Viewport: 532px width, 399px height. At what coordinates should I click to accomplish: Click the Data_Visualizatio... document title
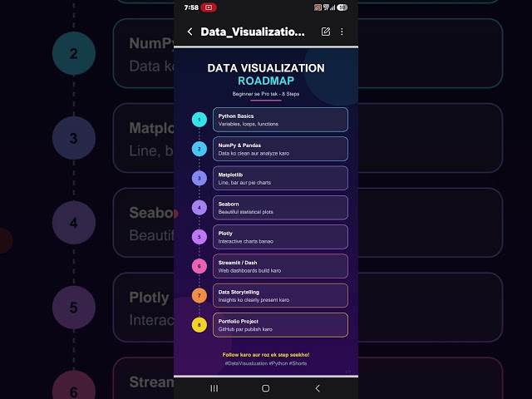pos(253,32)
